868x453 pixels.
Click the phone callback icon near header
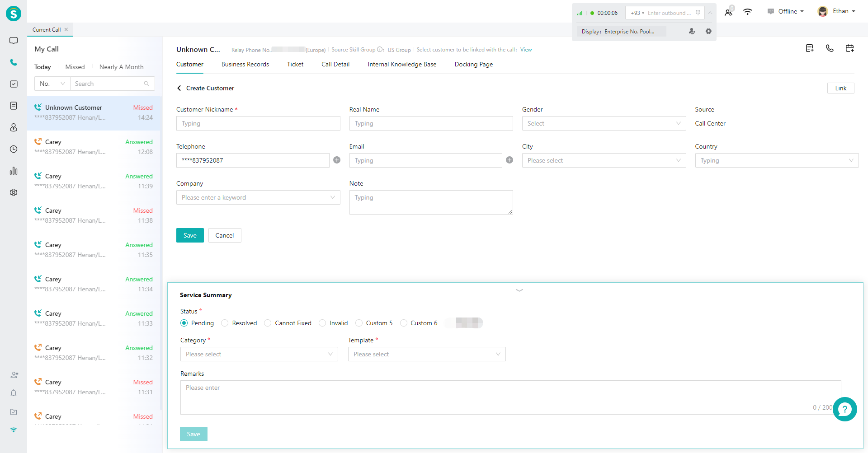(x=830, y=48)
